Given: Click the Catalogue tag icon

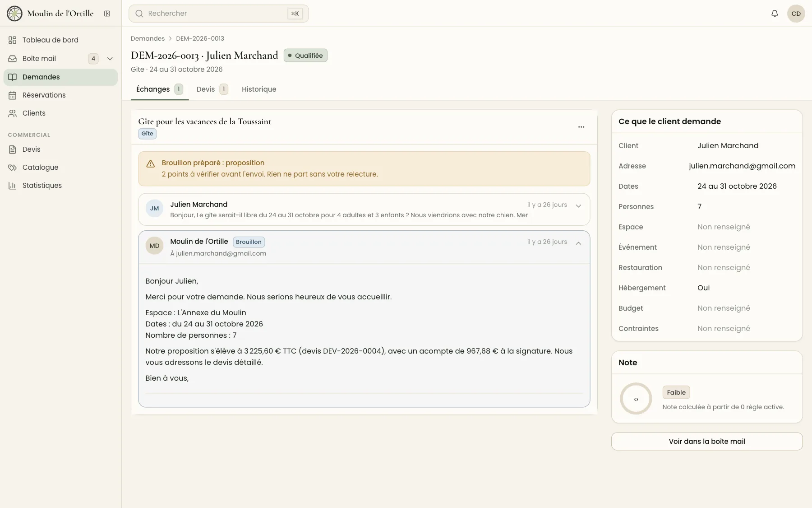Looking at the screenshot, I should point(13,168).
